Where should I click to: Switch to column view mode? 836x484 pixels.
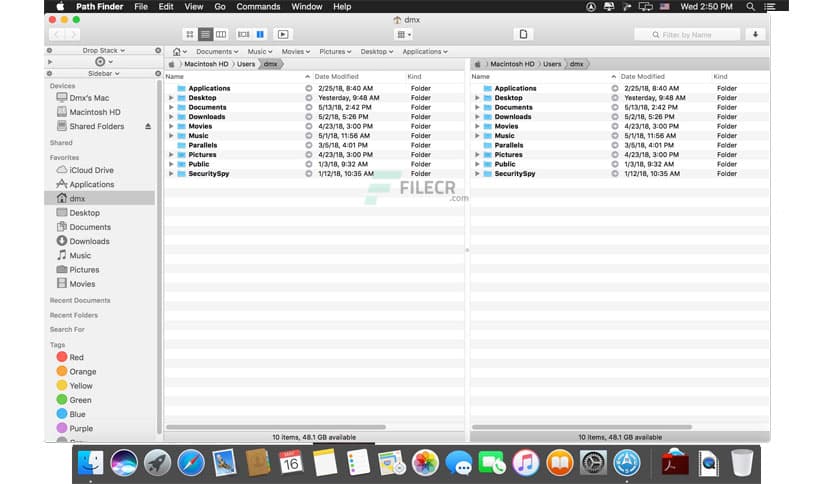click(221, 34)
